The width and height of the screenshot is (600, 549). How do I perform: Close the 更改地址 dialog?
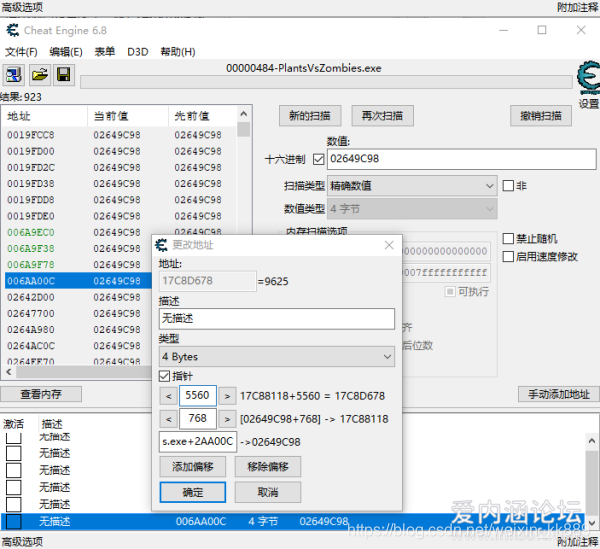click(x=389, y=245)
